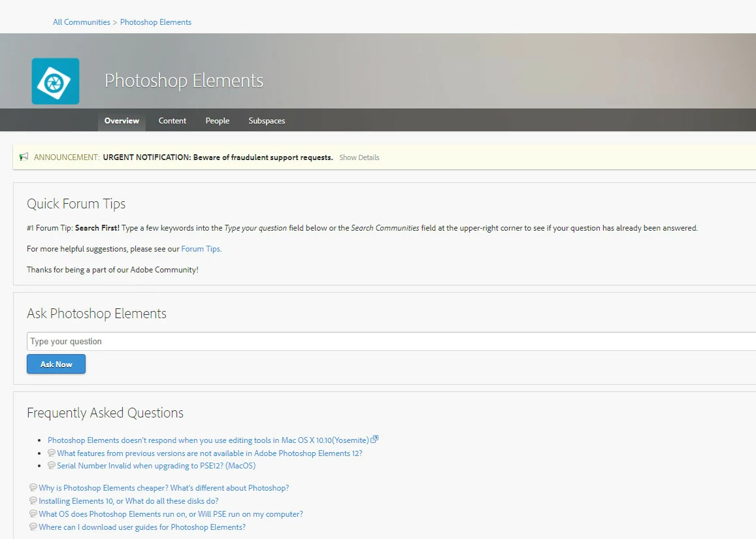Click discussion icon beside 'Where can I download user guides'
Screen dimensions: 756x539
click(x=33, y=527)
